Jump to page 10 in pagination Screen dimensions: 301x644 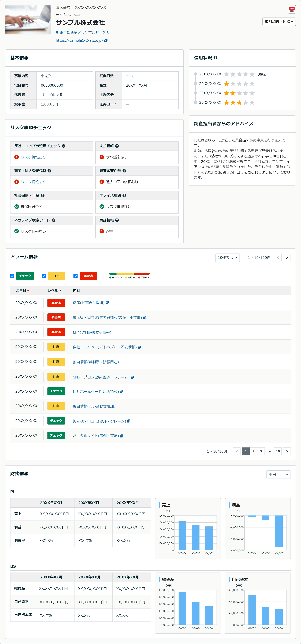coord(278,451)
